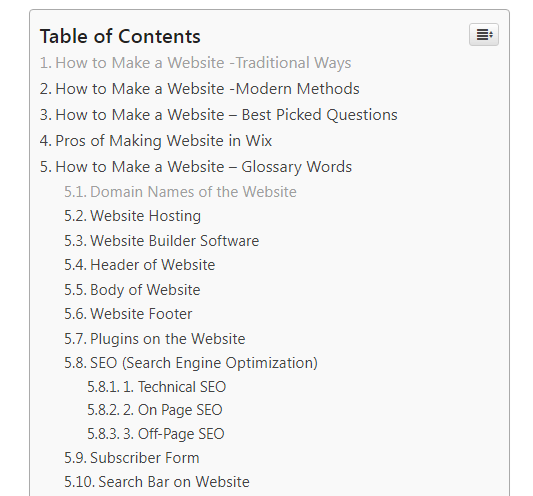Select 'Plugins on the Website' entry
533x496 pixels.
pos(155,339)
